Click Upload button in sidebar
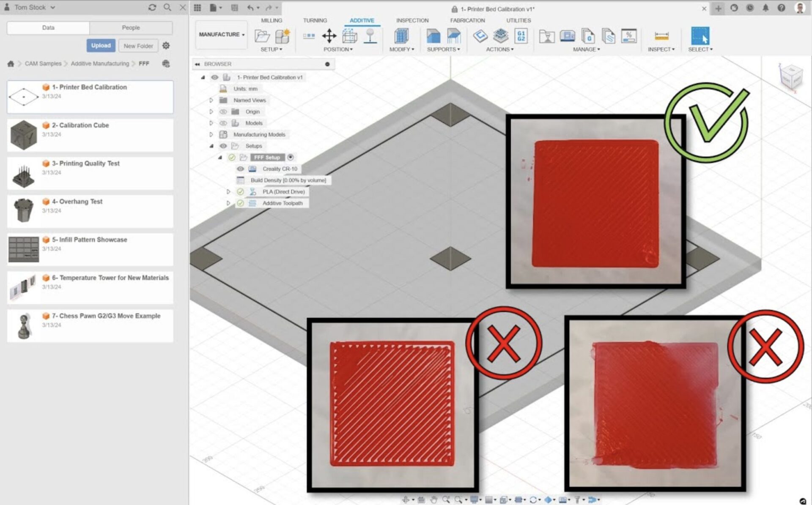 click(x=101, y=46)
